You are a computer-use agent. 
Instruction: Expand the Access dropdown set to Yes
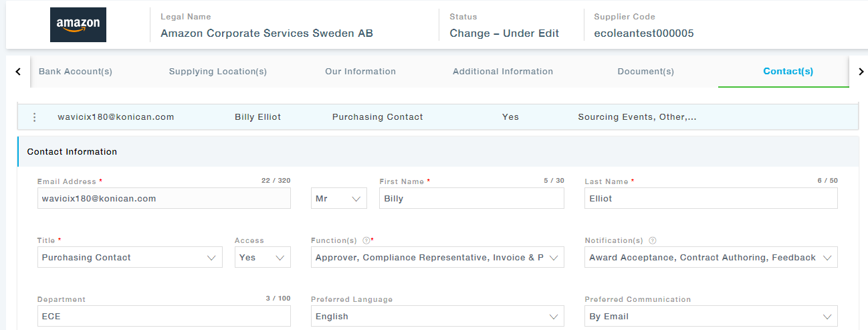(x=262, y=258)
